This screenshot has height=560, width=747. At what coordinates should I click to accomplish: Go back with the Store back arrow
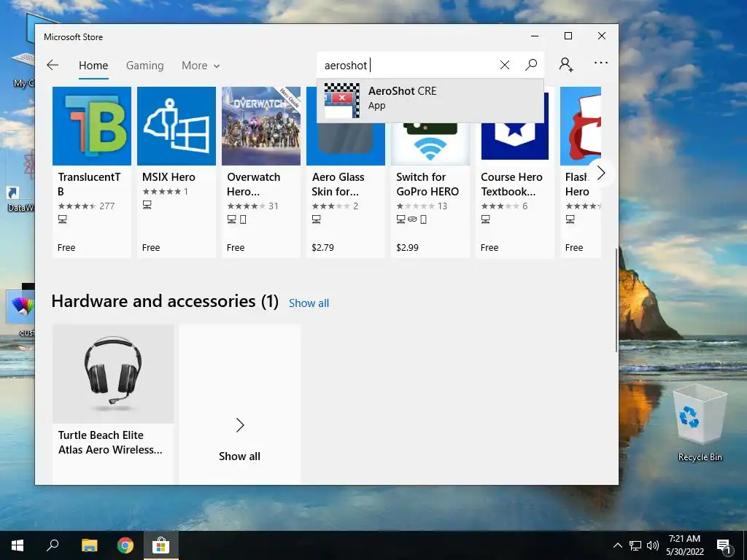pos(53,65)
